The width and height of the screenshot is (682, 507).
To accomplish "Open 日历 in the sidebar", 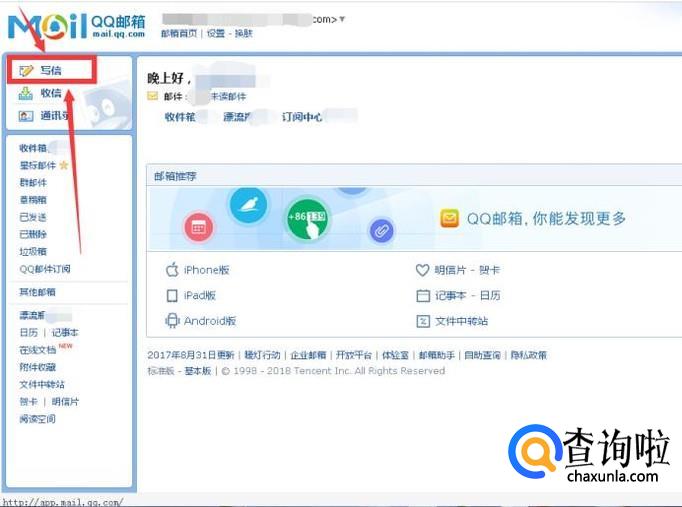I will click(29, 333).
